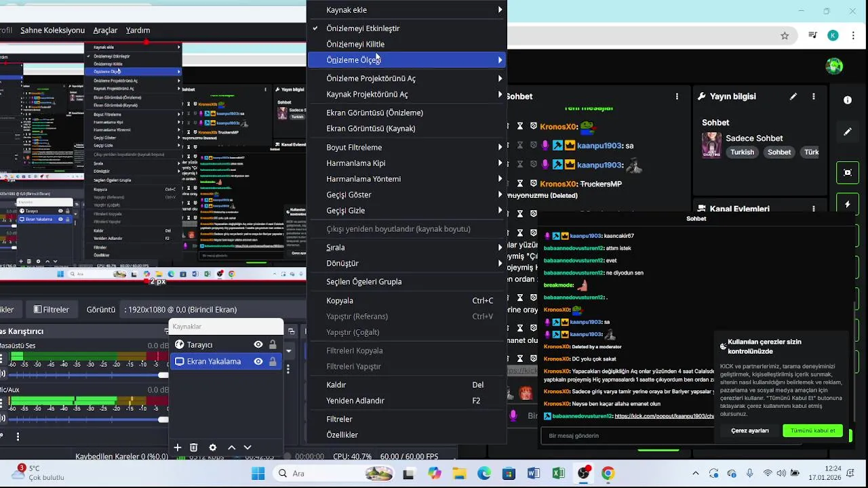Image resolution: width=868 pixels, height=488 pixels.
Task: Click clip capture icon in right sidebar
Action: click(848, 172)
